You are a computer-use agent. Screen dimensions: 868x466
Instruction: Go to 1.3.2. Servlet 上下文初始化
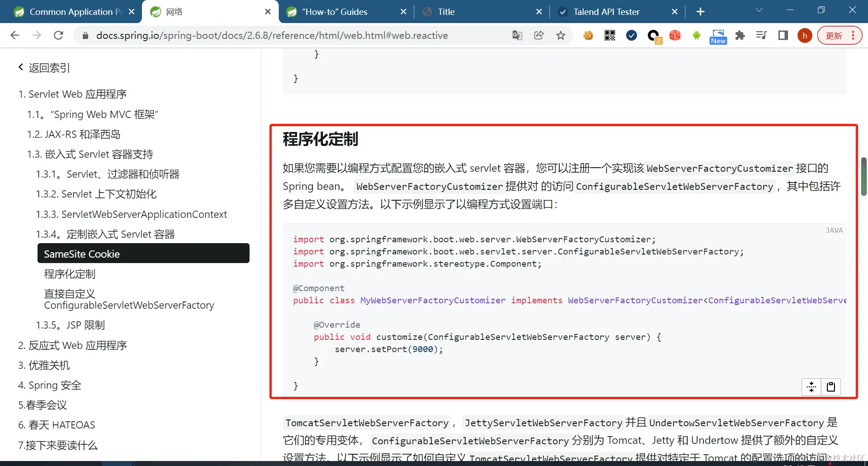coord(96,194)
